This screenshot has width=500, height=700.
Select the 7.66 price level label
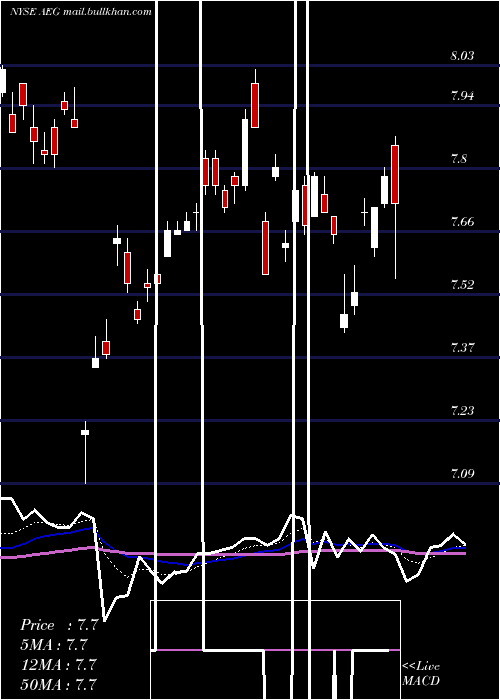click(462, 221)
